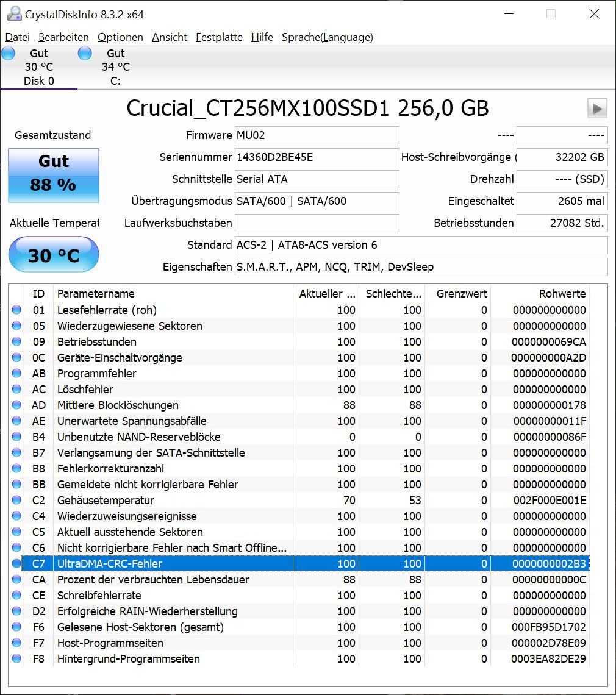616x695 pixels.
Task: Click status icon of Programmfehler row
Action: [16, 373]
